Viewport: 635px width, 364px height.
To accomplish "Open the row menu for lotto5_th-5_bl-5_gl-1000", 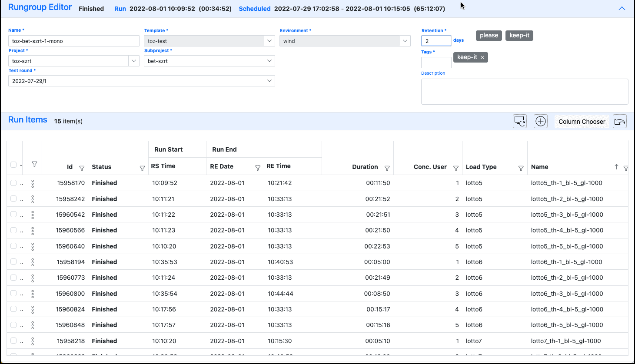I will [x=33, y=247].
